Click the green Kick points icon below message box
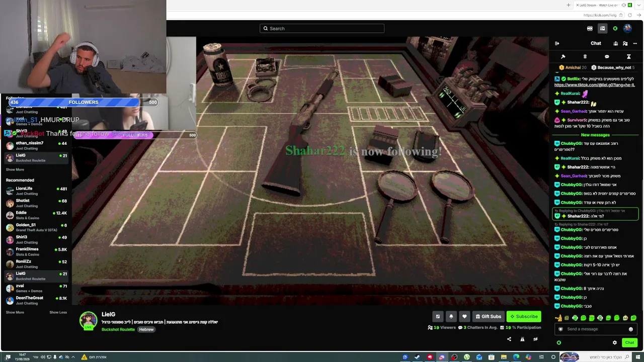 (x=558, y=342)
